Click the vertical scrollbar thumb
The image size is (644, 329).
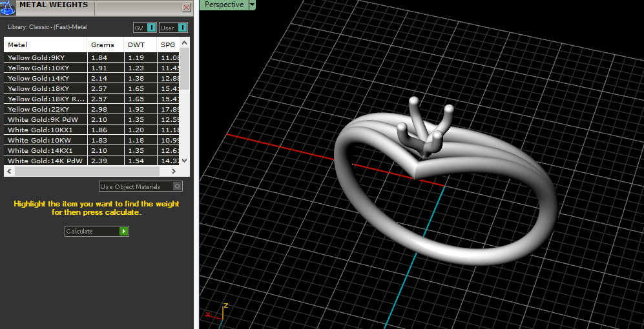[184, 68]
